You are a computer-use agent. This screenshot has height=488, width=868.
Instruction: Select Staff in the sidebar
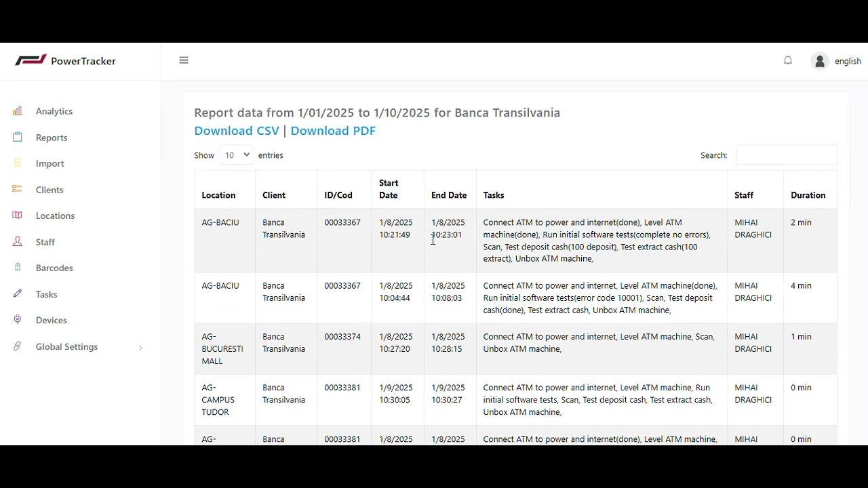tap(45, 242)
